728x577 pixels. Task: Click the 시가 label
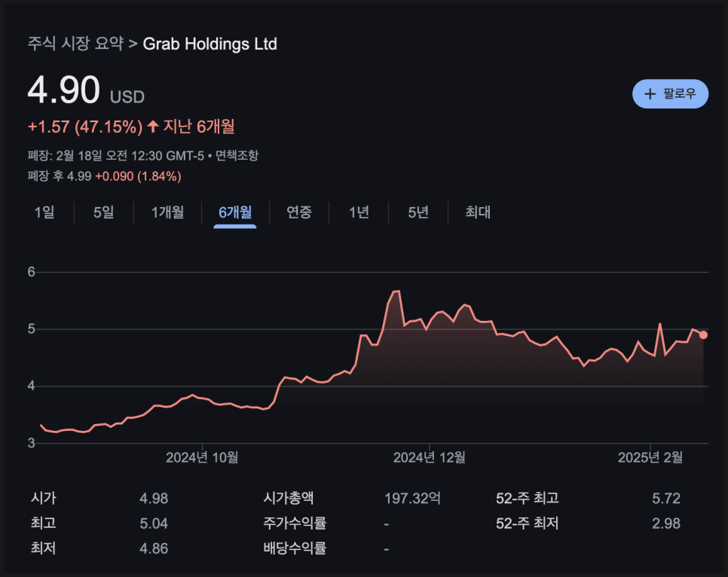[x=44, y=499]
